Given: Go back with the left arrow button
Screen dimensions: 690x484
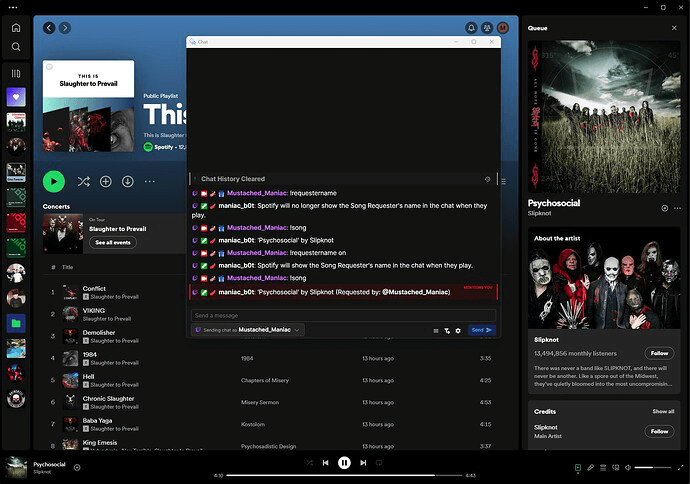Looking at the screenshot, I should (x=49, y=28).
